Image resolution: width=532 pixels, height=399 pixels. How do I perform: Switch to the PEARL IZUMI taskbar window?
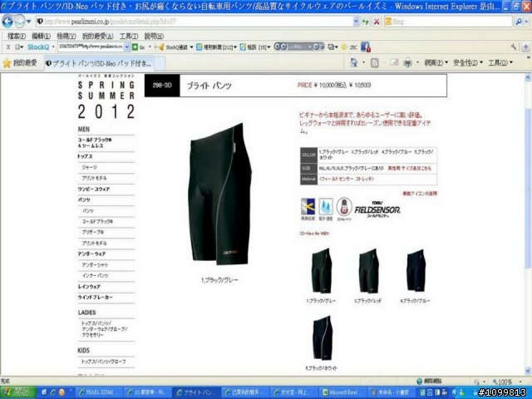pyautogui.click(x=99, y=392)
